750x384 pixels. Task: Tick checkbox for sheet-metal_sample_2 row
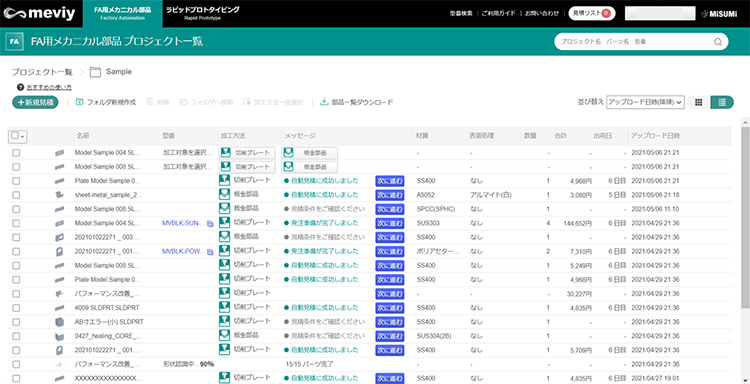16,195
